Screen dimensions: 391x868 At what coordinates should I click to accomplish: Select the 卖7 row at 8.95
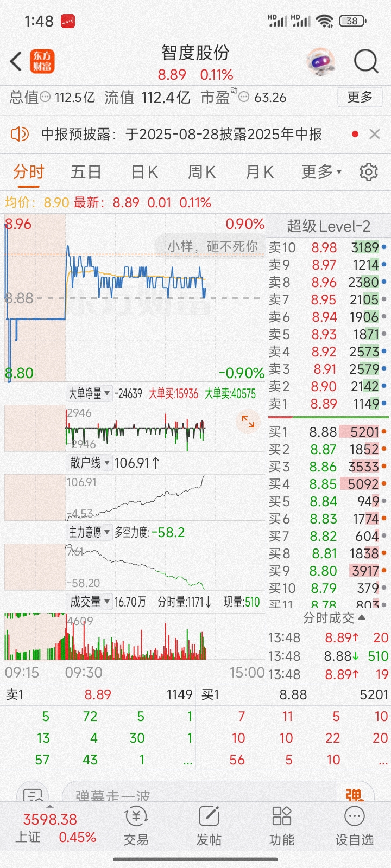[328, 299]
